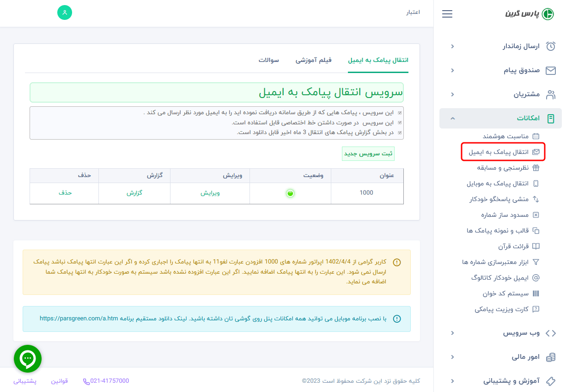Click the hamburger menu icon at top
This screenshot has width=566, height=392.
click(x=447, y=14)
